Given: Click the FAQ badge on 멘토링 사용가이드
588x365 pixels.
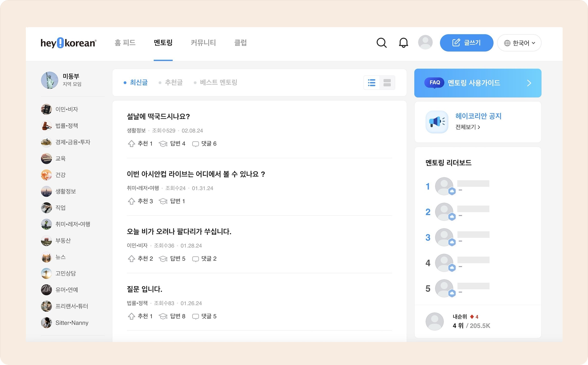Looking at the screenshot, I should tap(435, 83).
